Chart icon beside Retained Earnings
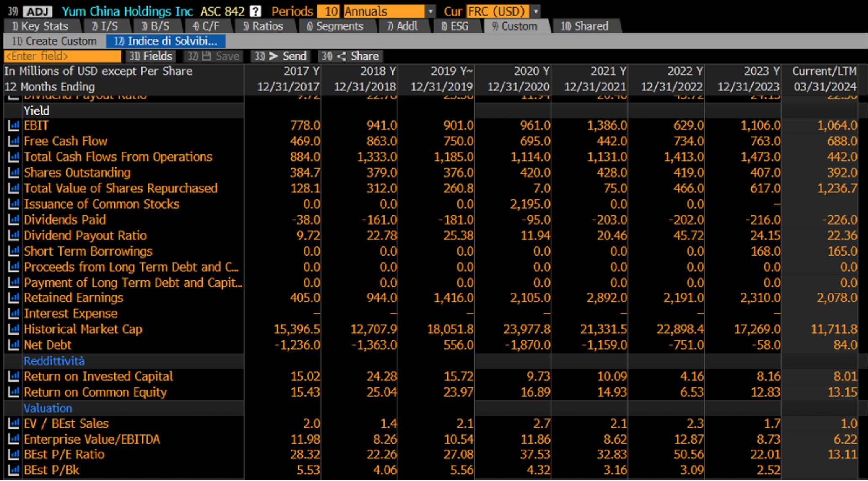 [x=13, y=298]
